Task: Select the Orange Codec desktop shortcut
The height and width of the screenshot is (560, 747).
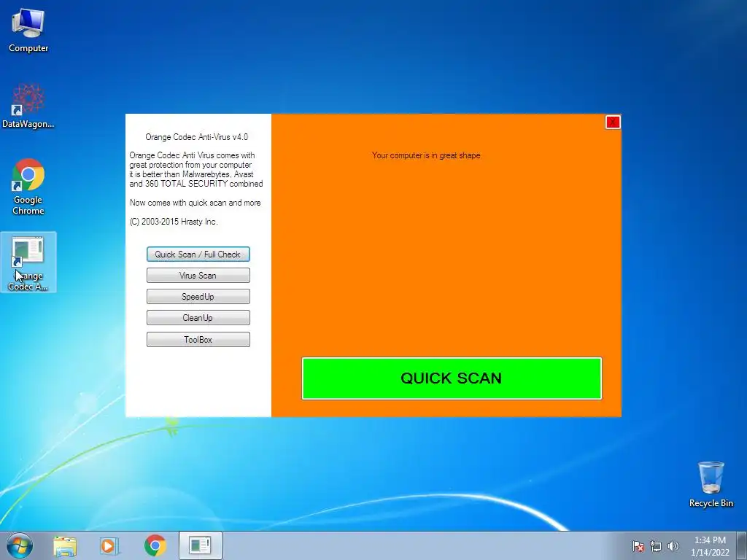Action: pyautogui.click(x=28, y=262)
